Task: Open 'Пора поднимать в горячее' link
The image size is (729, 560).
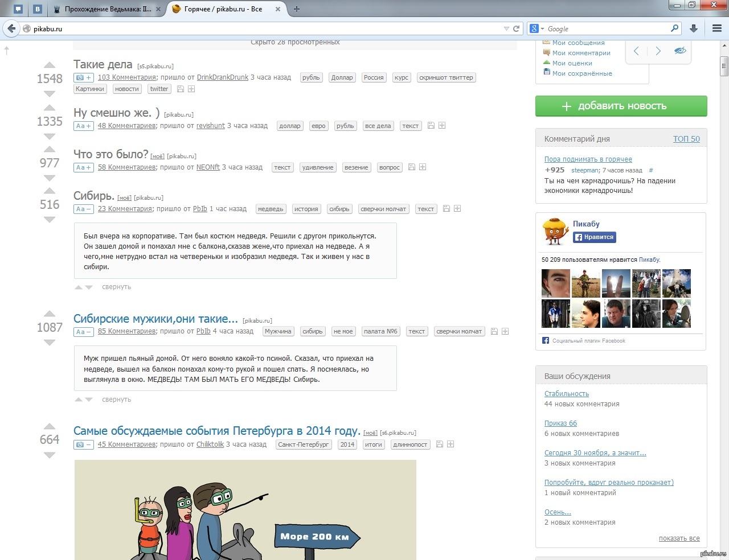Action: click(588, 159)
